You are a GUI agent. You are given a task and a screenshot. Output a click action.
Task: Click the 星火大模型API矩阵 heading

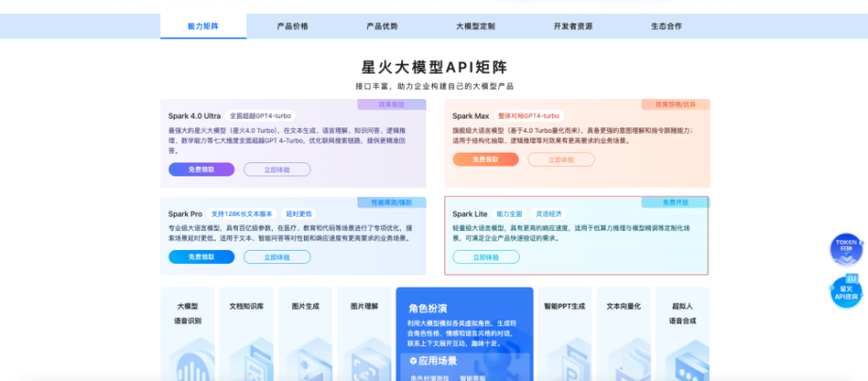coord(435,68)
